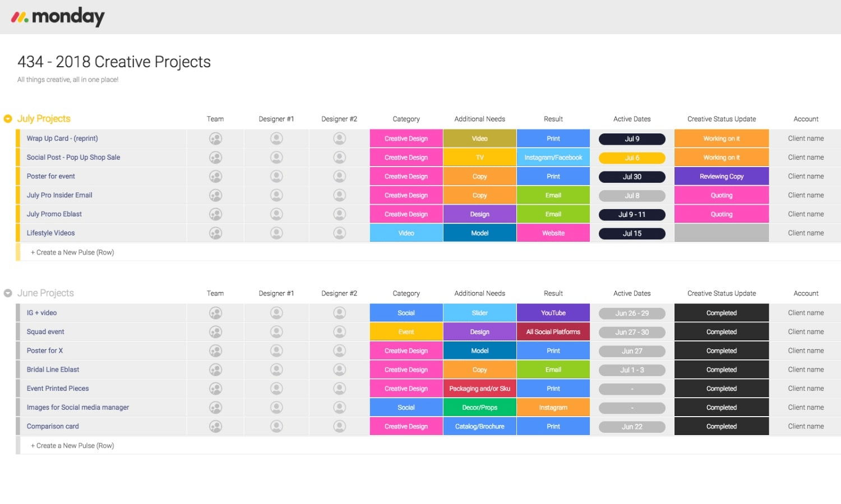
Task: Open Team avatar for Squad event row
Action: point(215,332)
